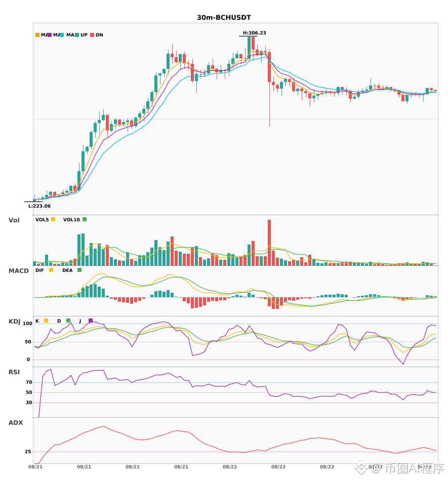Click the DIF legend text
Image resolution: width=448 pixels, height=481 pixels.
[x=39, y=270]
